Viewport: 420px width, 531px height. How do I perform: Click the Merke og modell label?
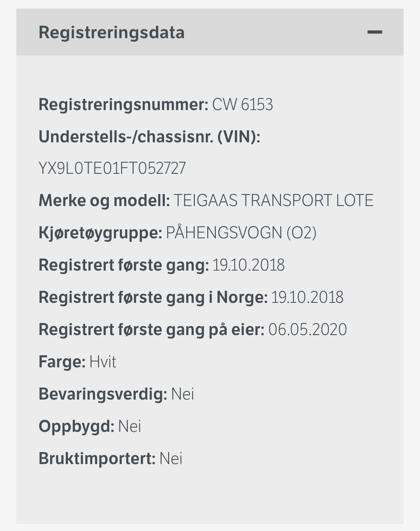pos(104,201)
